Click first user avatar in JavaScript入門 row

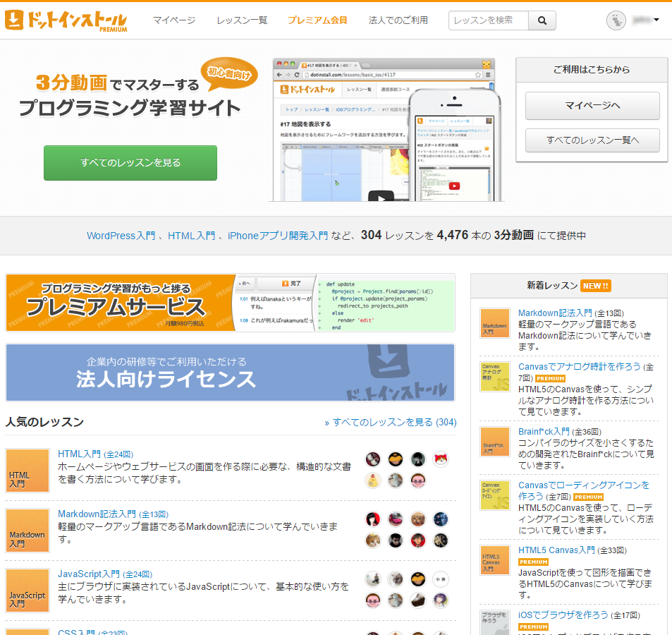click(x=373, y=579)
